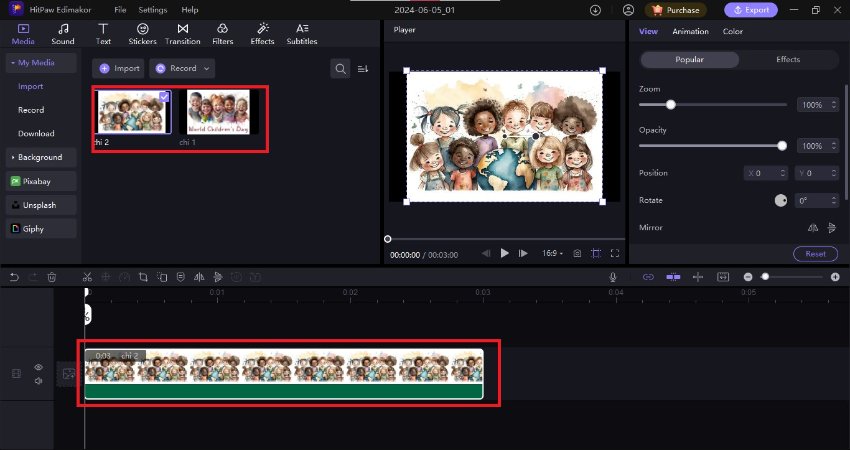The width and height of the screenshot is (850, 450).
Task: Click the zoom-to-fit timeline icon
Action: 723,277
